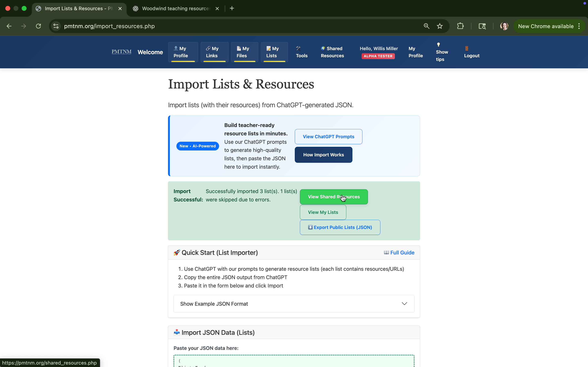The height and width of the screenshot is (367, 588).
Task: Open site information icon in address bar
Action: pyautogui.click(x=56, y=26)
